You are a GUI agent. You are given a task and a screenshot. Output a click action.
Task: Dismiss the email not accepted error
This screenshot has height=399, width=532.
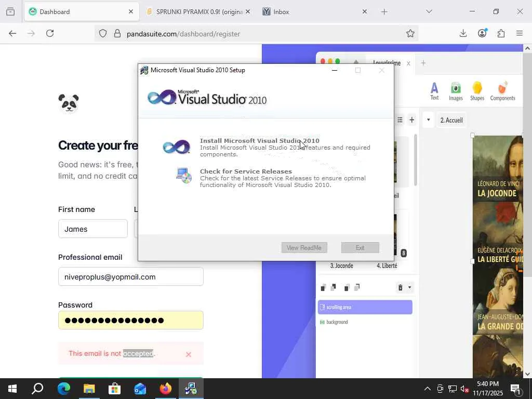189,354
